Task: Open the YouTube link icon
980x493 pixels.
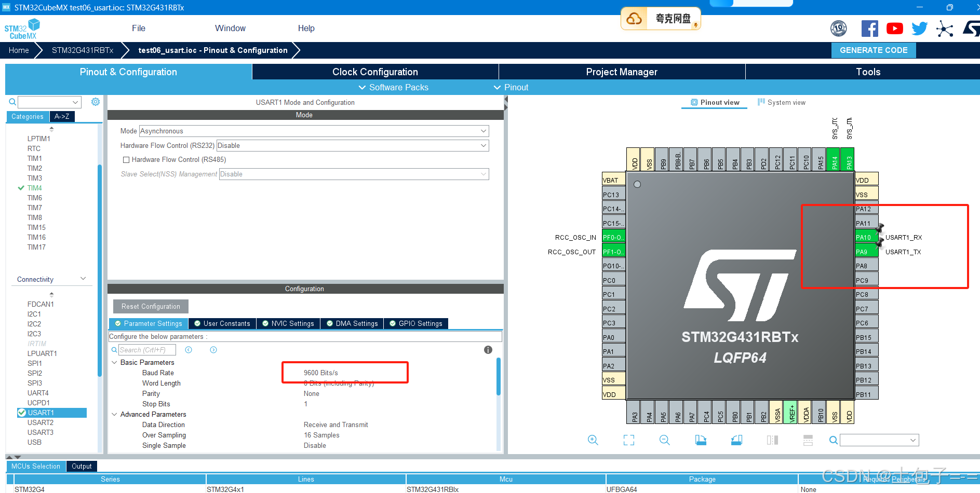Action: (x=894, y=29)
